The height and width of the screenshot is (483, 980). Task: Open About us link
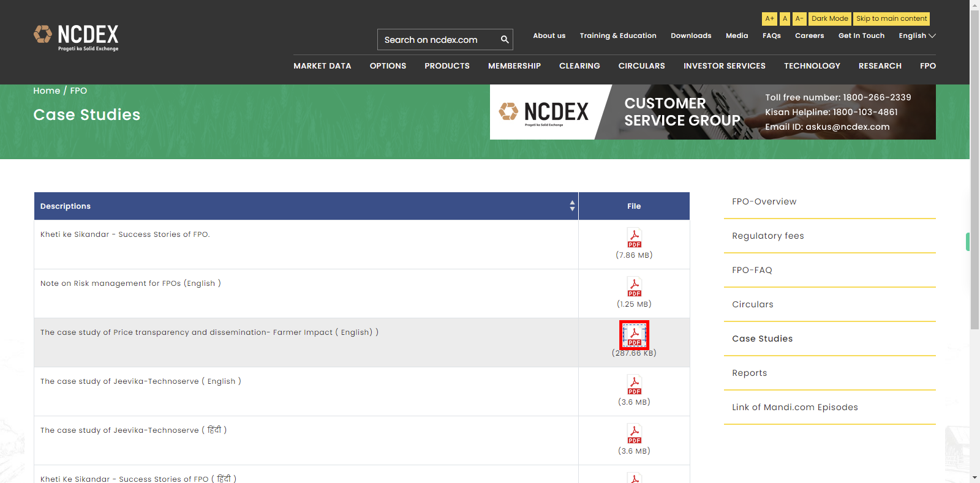pyautogui.click(x=549, y=36)
